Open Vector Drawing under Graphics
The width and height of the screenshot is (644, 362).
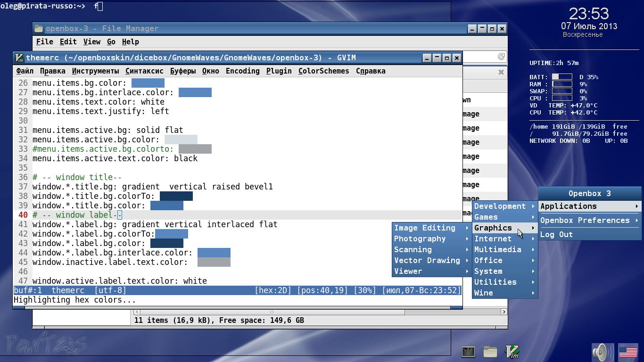432,261
